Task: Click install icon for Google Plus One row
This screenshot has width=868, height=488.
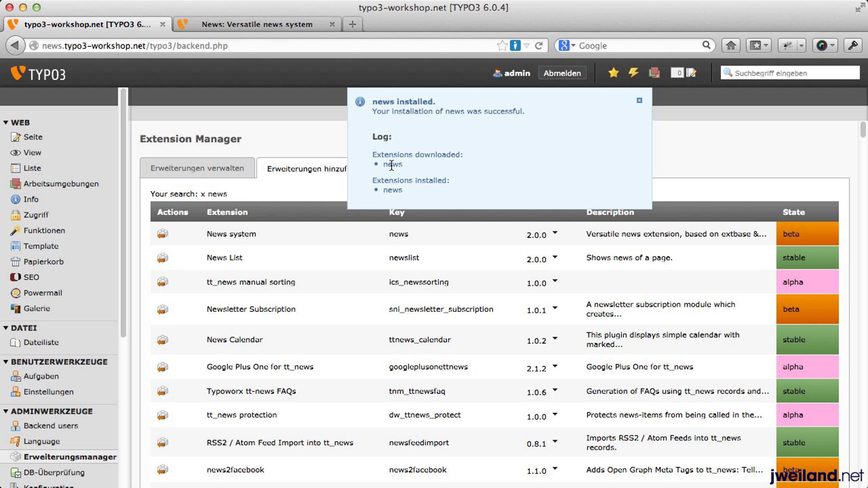Action: point(162,367)
